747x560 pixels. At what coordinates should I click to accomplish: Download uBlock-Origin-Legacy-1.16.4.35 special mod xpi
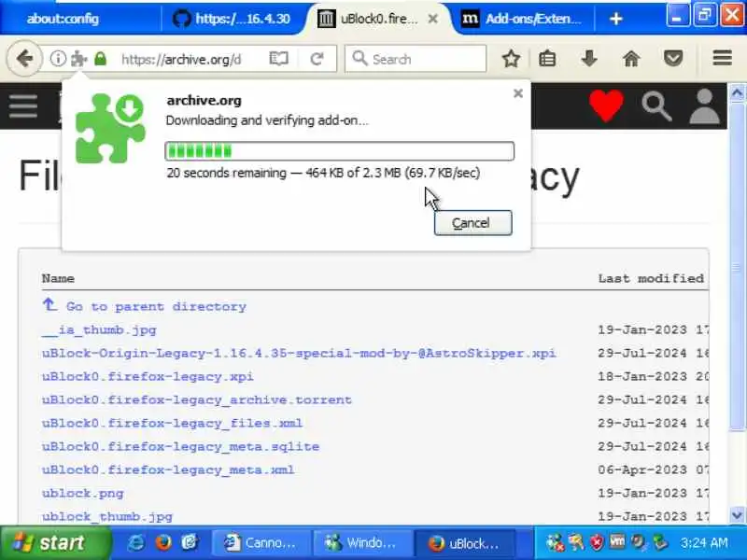pos(299,354)
